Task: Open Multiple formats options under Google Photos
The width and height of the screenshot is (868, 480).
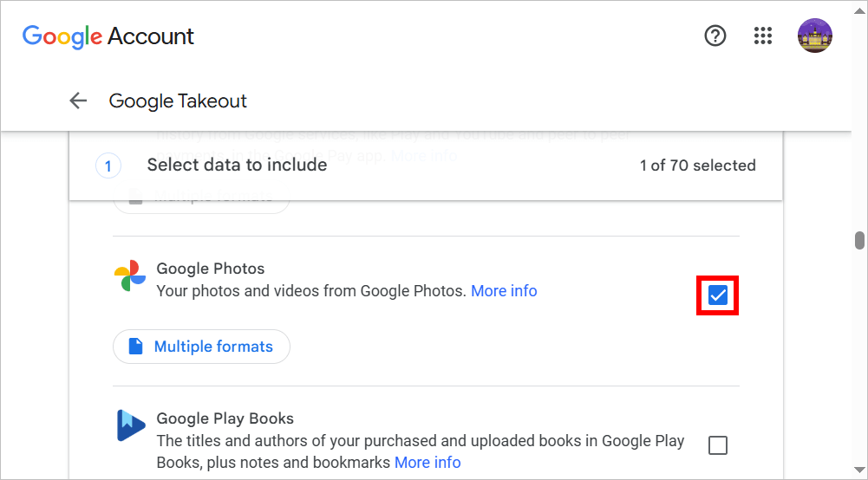Action: pyautogui.click(x=201, y=347)
